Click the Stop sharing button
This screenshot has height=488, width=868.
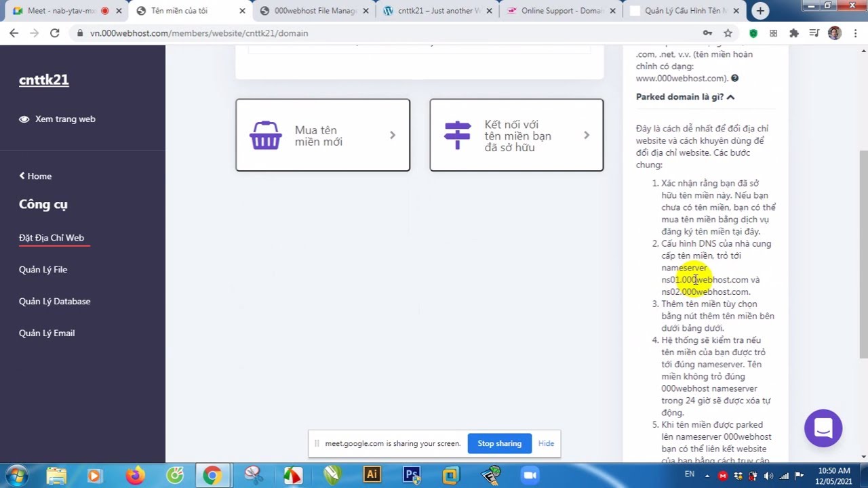coord(500,443)
